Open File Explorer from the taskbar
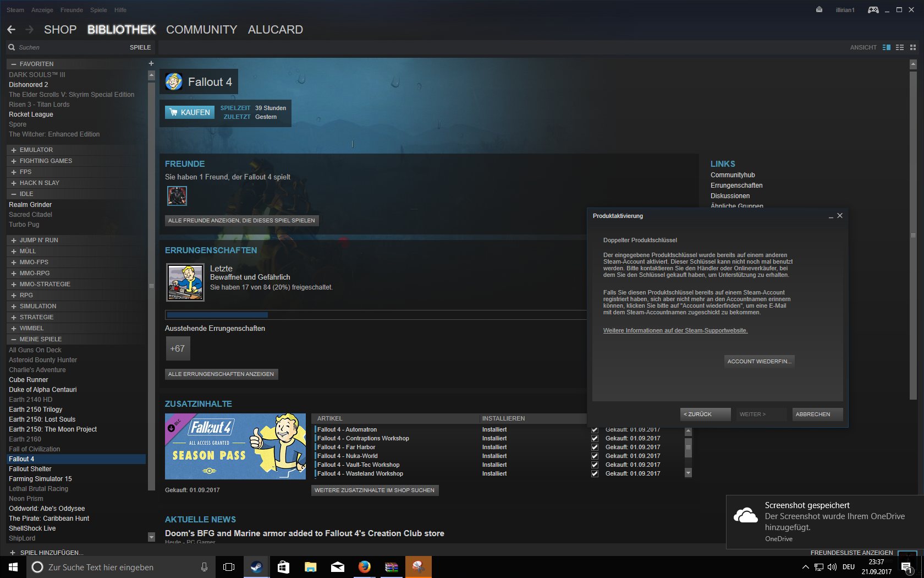 310,567
